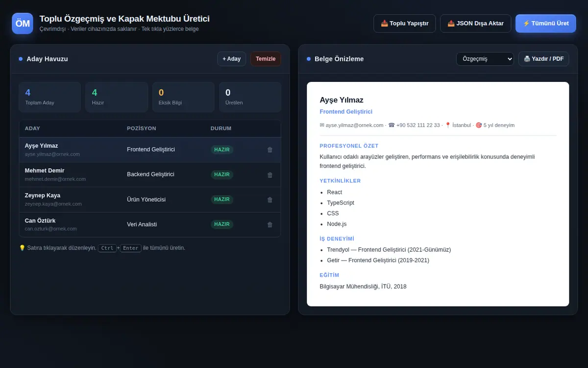Click the TypeScript skill item

(341, 203)
